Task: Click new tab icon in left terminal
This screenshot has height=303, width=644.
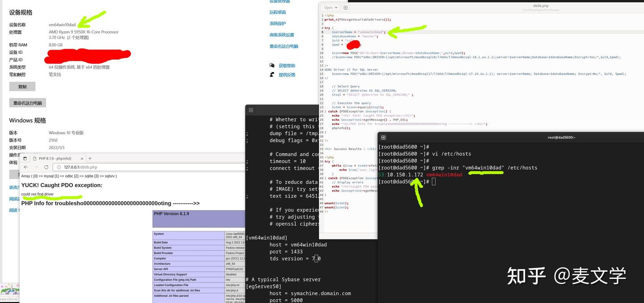Action: coord(251,110)
